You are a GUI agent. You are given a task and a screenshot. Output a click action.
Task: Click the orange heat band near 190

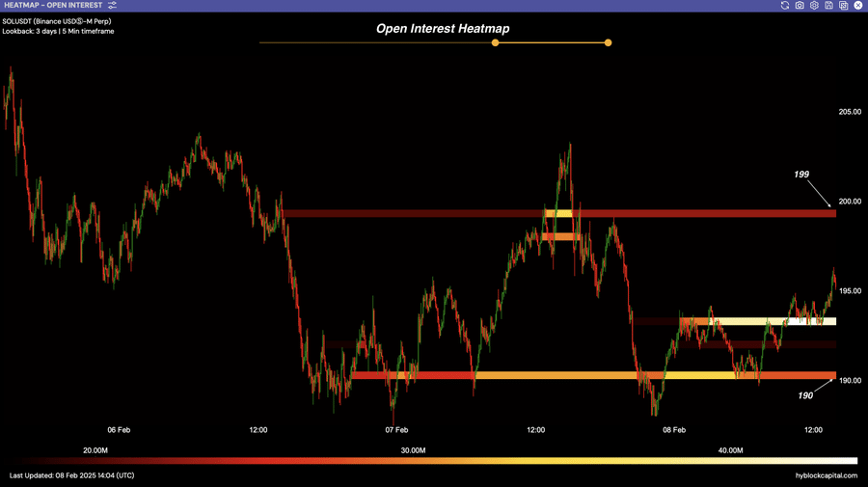click(579, 375)
